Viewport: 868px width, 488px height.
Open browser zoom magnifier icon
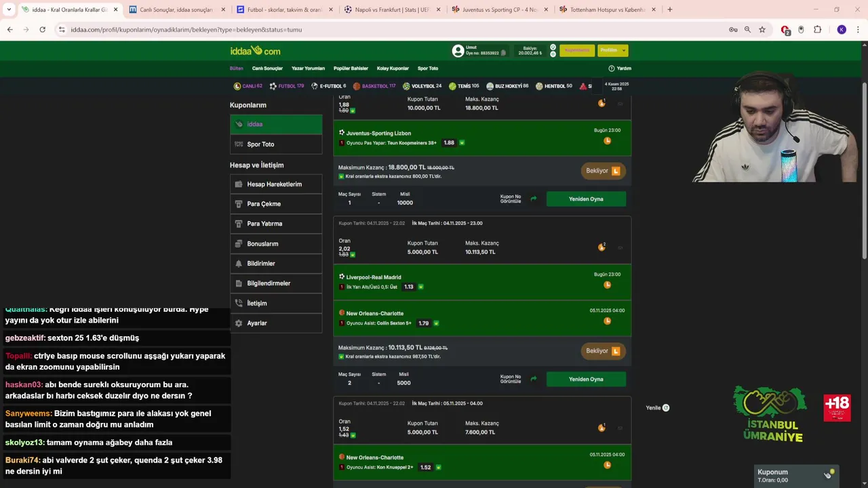tap(747, 30)
